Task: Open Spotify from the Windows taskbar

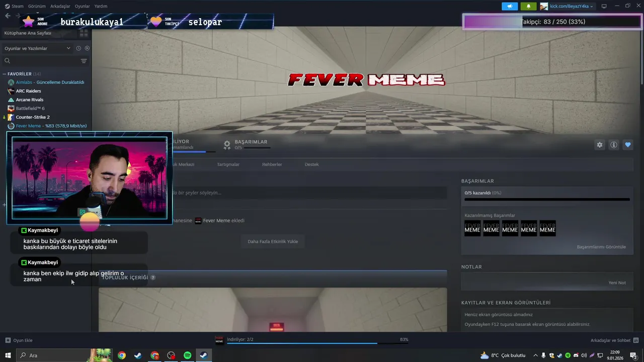Action: coord(187,355)
